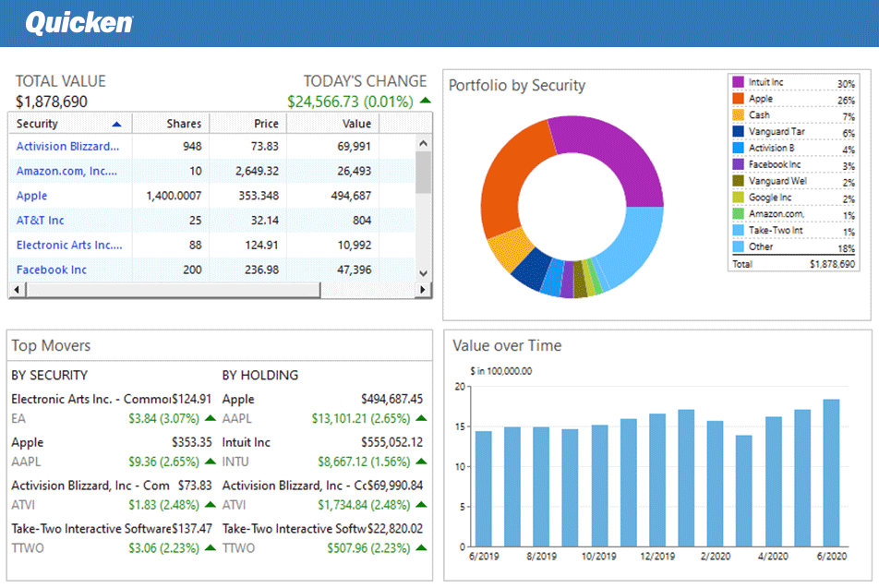Open the Electronic Arts Inc. security link
This screenshot has height=588, width=879.
(69, 245)
